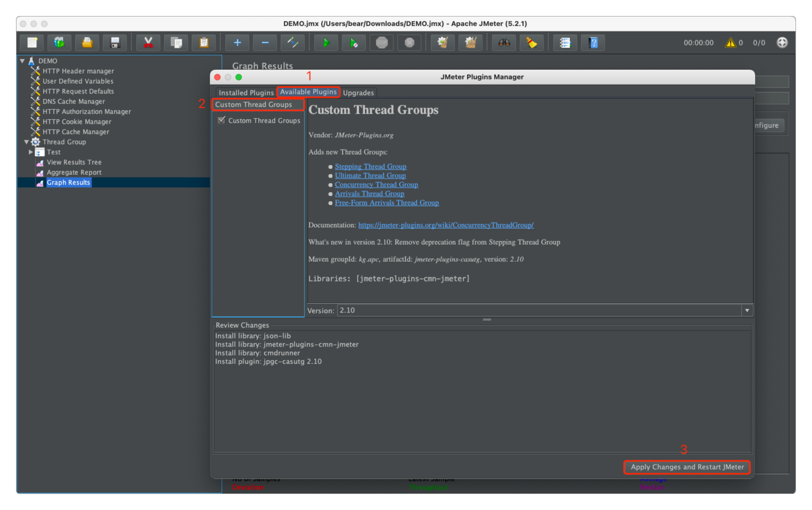
Task: Select View Results Tree listener
Action: [x=74, y=162]
